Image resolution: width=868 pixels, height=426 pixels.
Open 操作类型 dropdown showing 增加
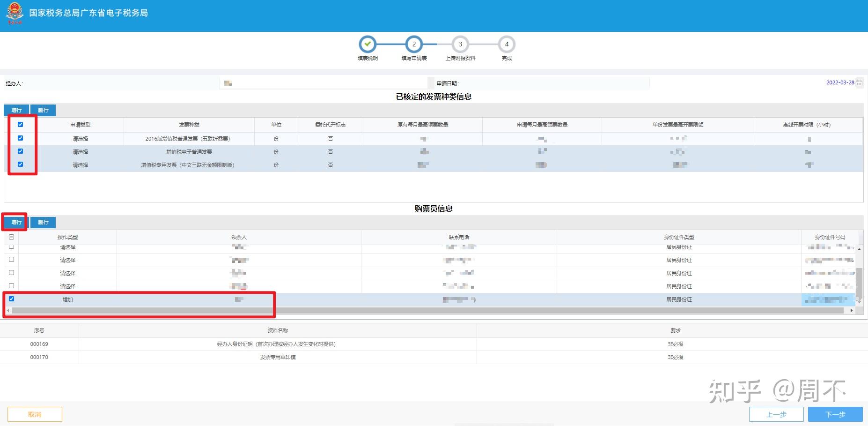pyautogui.click(x=67, y=299)
